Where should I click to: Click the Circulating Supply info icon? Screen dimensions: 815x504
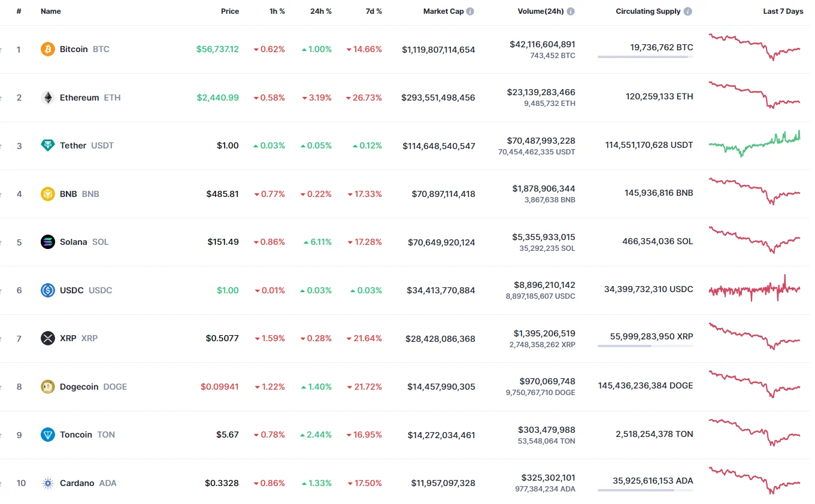pyautogui.click(x=688, y=11)
